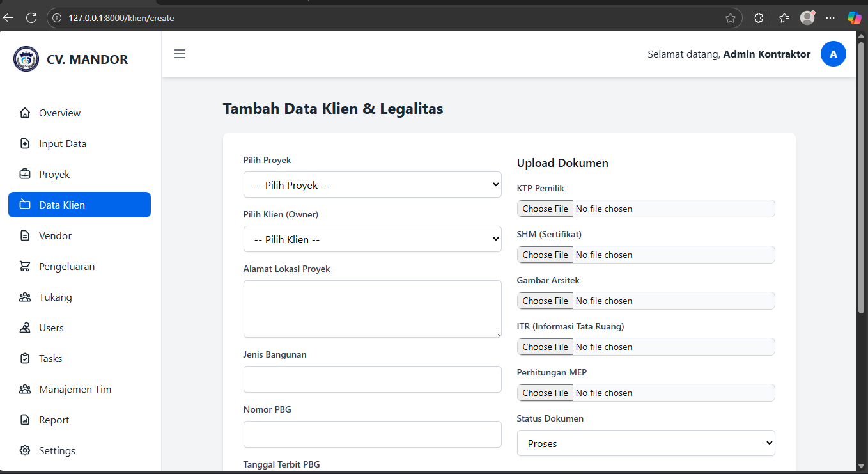Click the blue user avatar circle
868x474 pixels.
pyautogui.click(x=833, y=54)
